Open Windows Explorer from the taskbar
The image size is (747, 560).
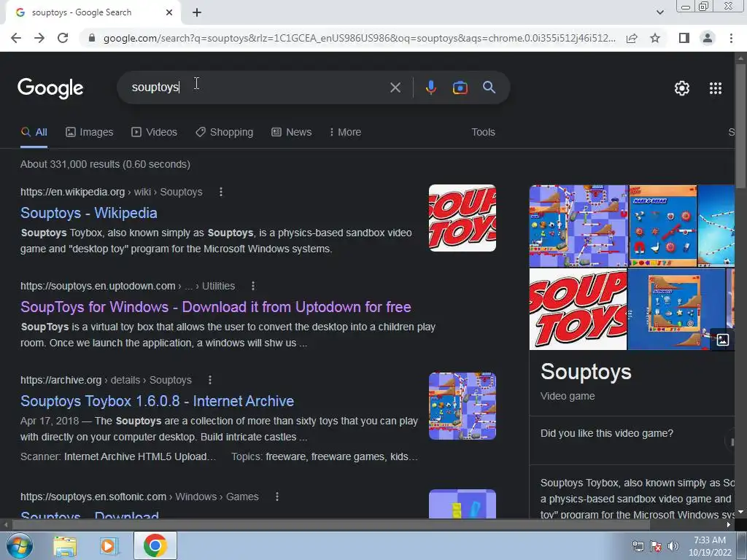65,546
